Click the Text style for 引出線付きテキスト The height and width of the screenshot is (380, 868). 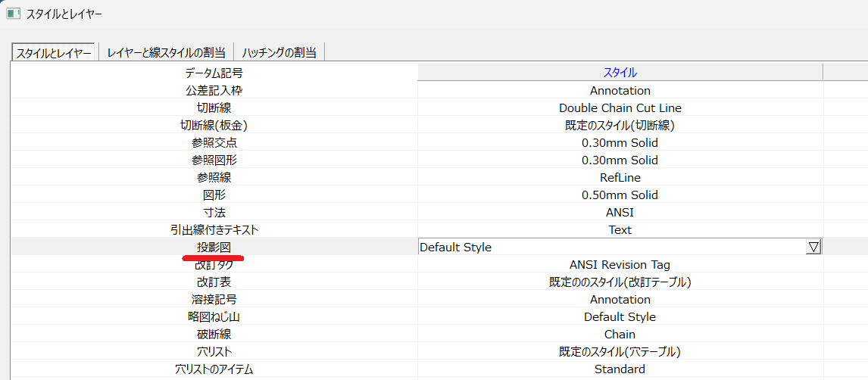coord(620,230)
